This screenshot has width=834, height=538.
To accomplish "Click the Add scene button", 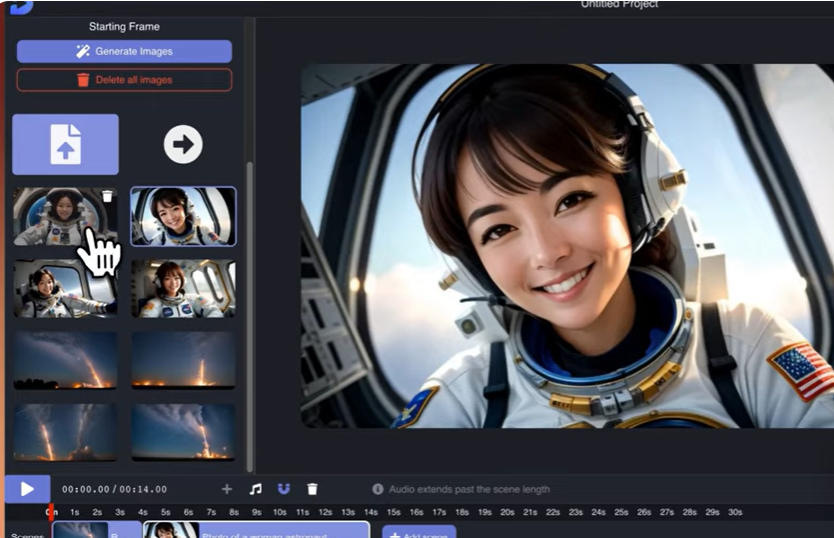I will pyautogui.click(x=419, y=534).
